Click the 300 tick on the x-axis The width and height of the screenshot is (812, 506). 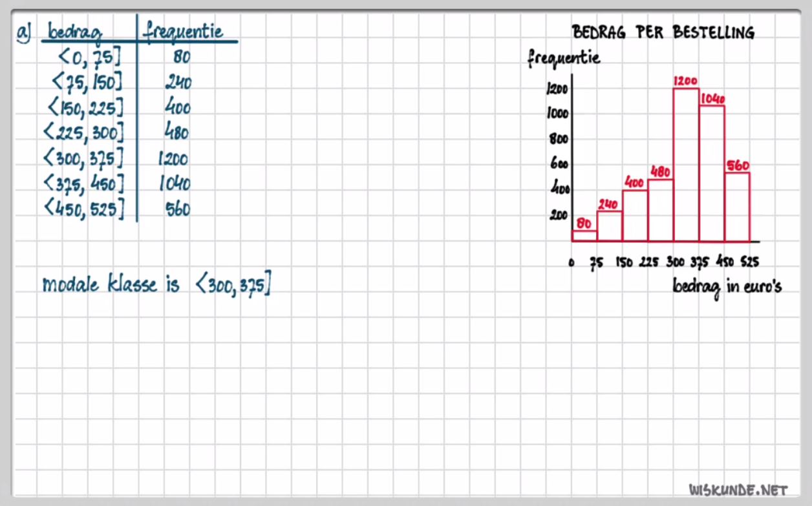click(675, 262)
